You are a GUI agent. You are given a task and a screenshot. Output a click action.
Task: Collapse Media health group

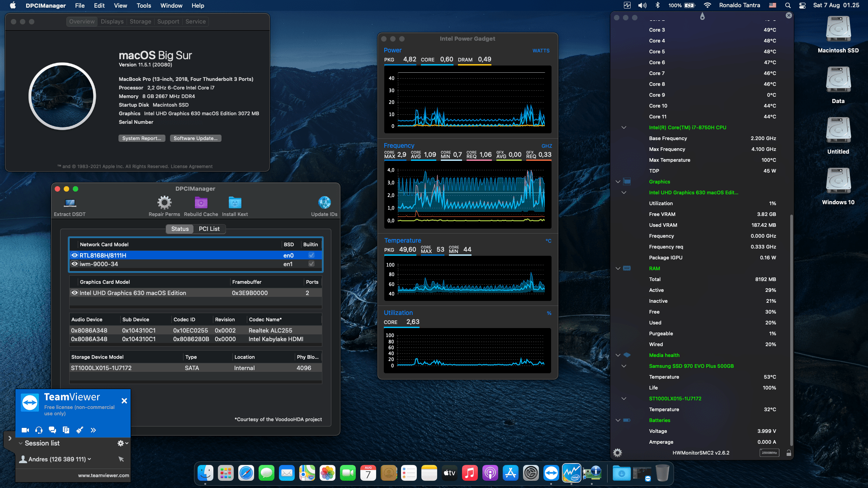[618, 355]
